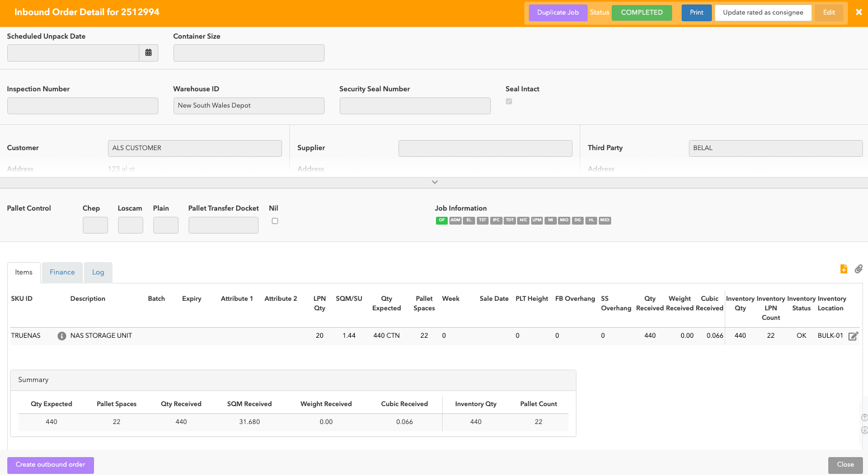Print the inbound order

(697, 12)
